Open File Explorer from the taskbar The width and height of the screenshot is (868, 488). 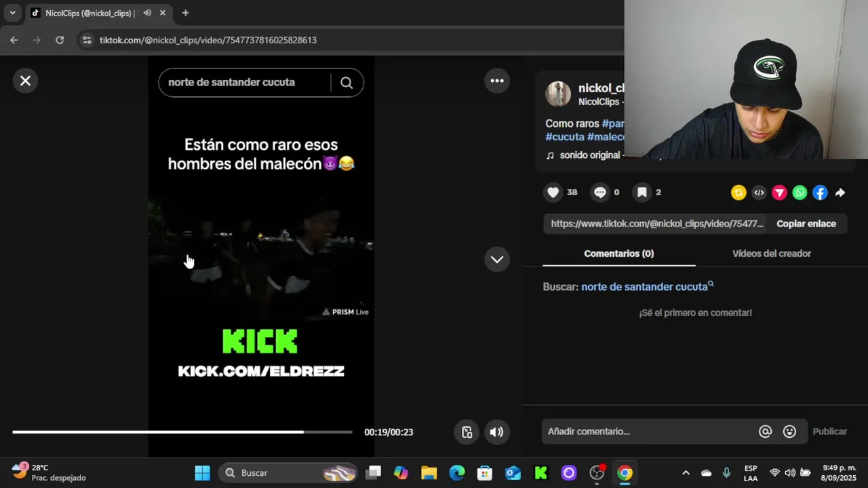[x=429, y=472]
